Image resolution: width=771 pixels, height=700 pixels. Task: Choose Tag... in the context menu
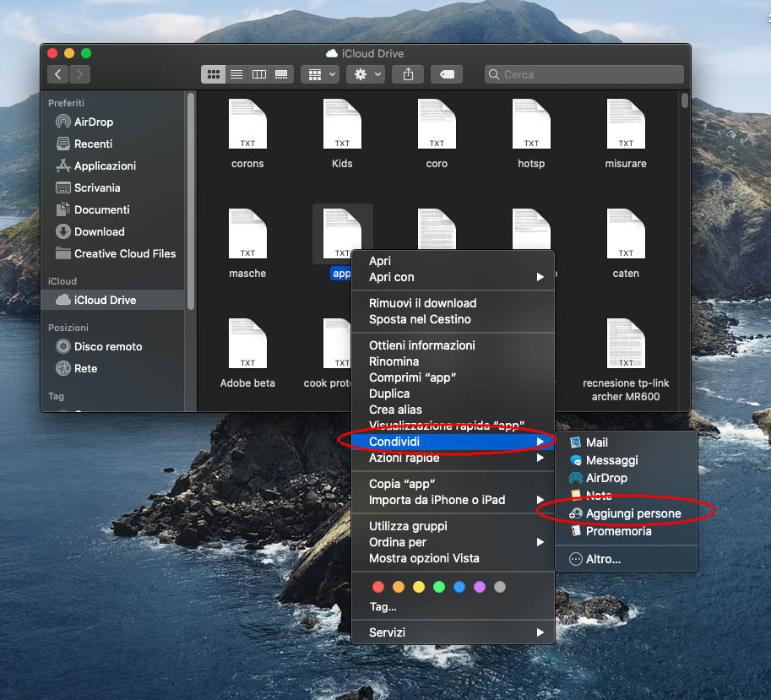coord(453,607)
